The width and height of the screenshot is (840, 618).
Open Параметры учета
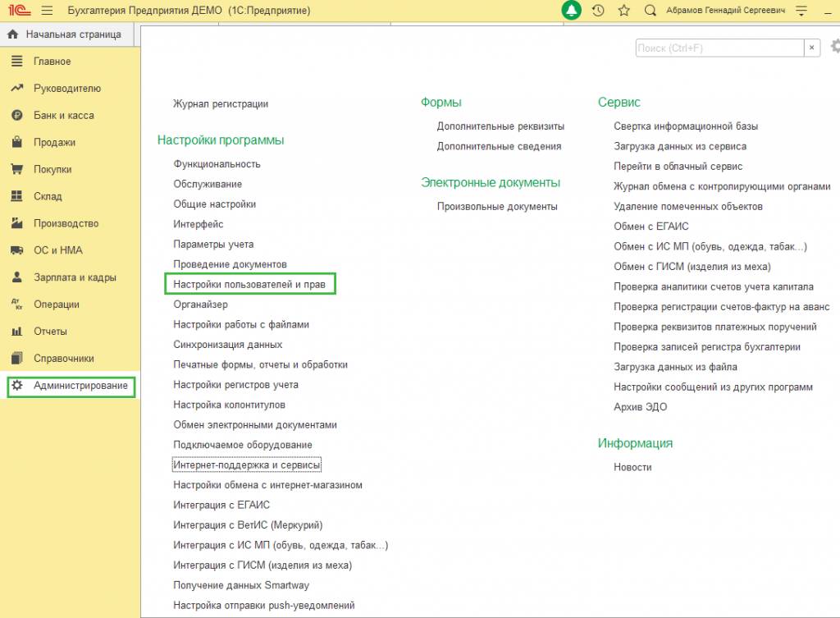tap(213, 244)
